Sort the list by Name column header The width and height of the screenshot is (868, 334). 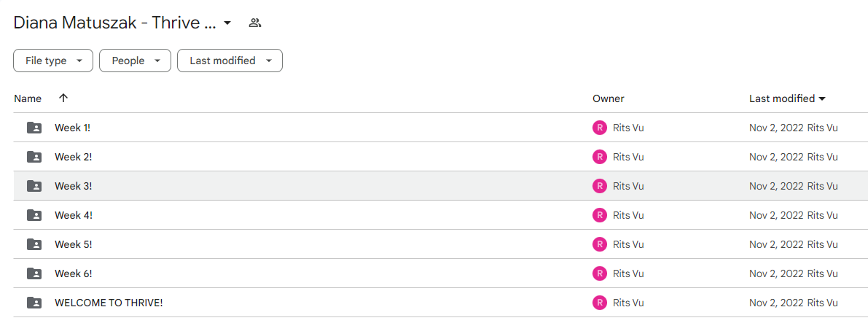click(x=28, y=98)
